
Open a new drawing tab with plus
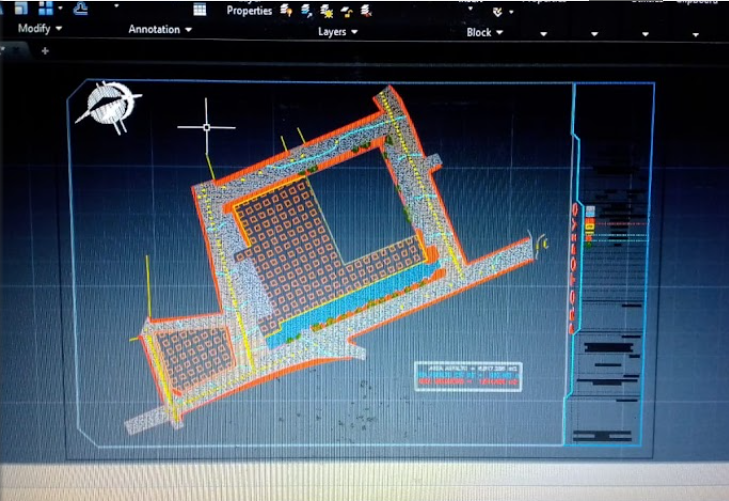point(45,51)
